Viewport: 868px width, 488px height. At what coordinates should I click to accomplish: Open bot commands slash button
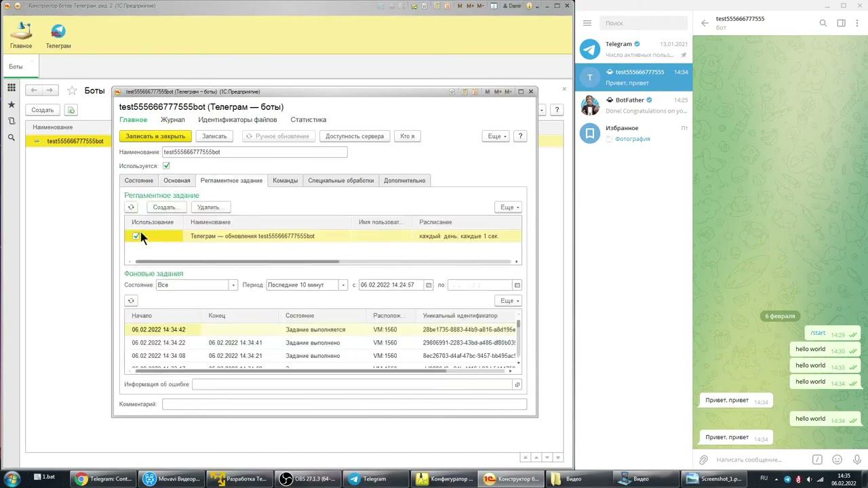(x=818, y=460)
